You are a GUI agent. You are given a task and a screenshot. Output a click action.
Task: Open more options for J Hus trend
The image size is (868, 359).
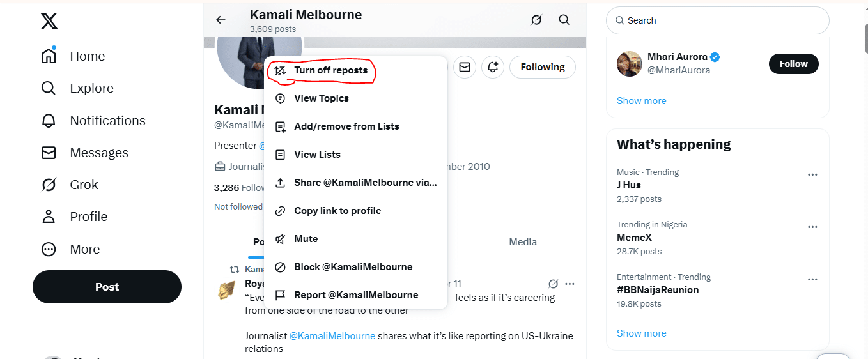click(x=812, y=175)
